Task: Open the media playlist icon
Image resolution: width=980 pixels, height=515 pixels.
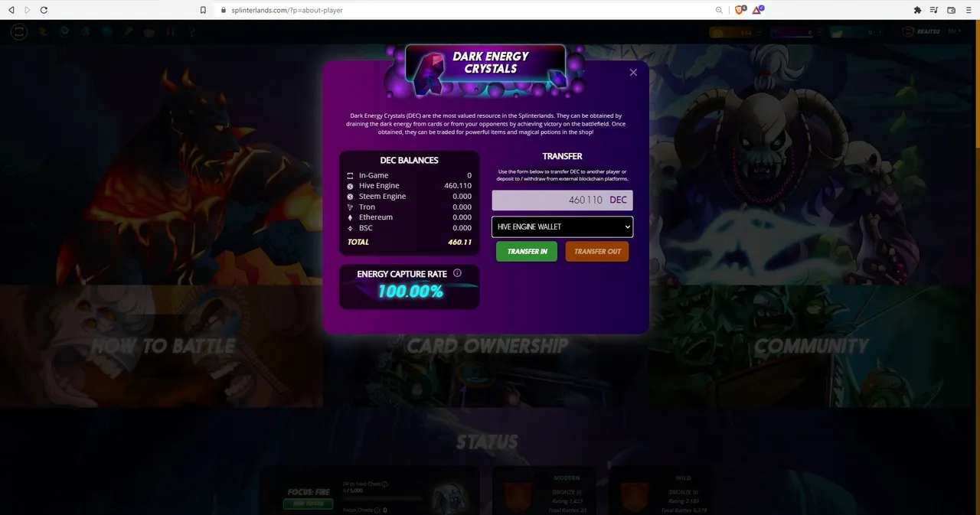Action: pos(934,10)
